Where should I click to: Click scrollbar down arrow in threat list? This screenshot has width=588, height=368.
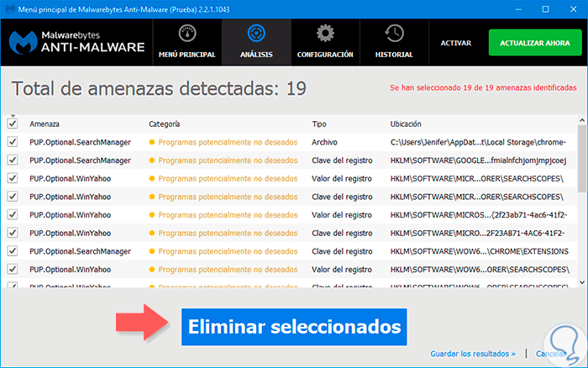pyautogui.click(x=582, y=282)
